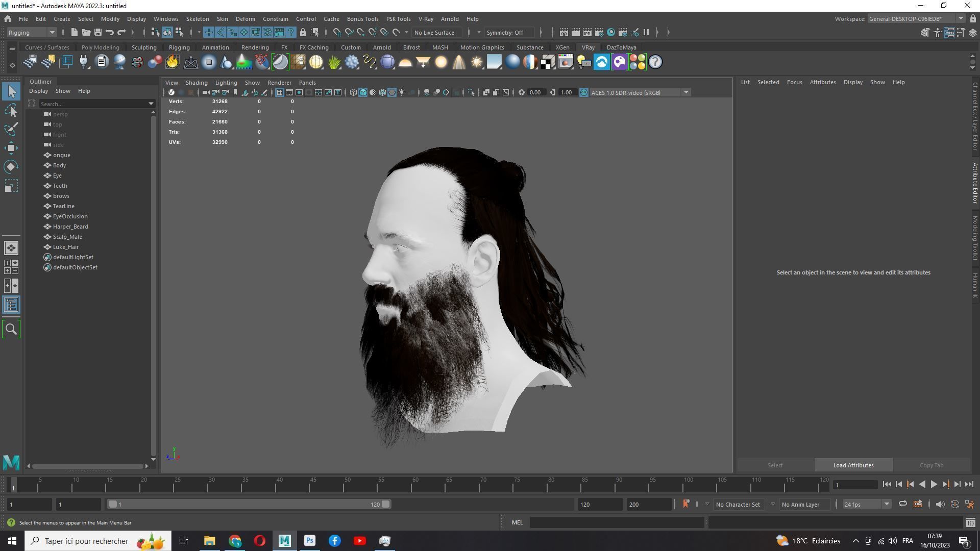Click the flame effect shelf icon
This screenshot has width=980, height=551.
[173, 62]
